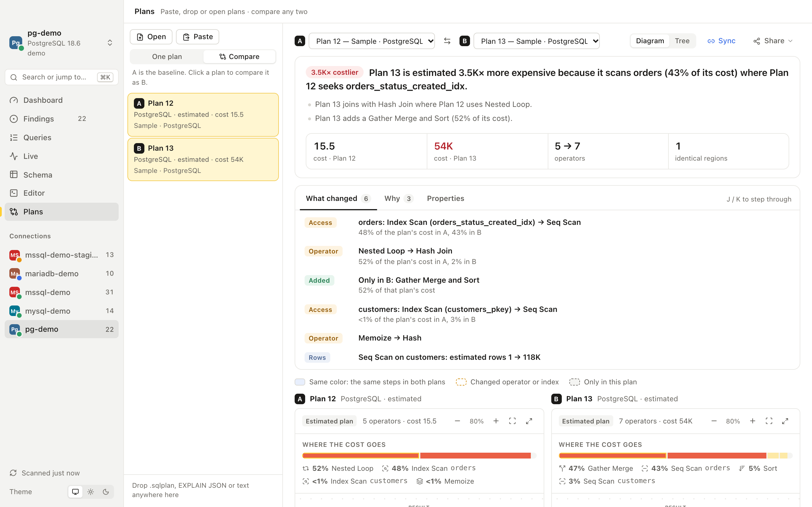Open the What changed tab
This screenshot has width=812, height=507.
338,199
